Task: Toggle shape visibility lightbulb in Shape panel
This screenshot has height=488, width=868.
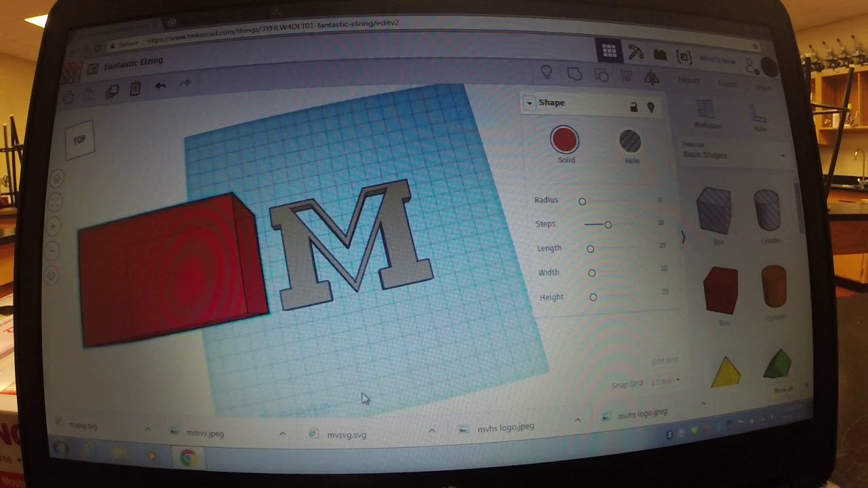Action: [651, 107]
